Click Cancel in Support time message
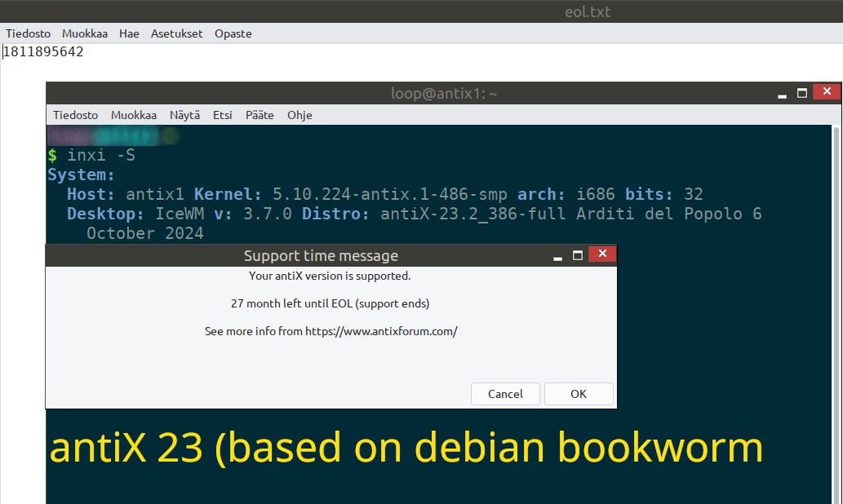843x504 pixels. tap(505, 394)
